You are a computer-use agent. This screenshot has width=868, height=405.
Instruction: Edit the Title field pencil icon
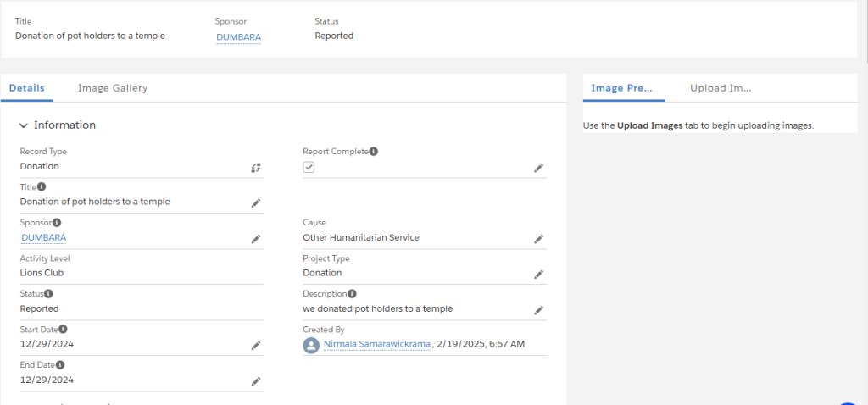[256, 203]
